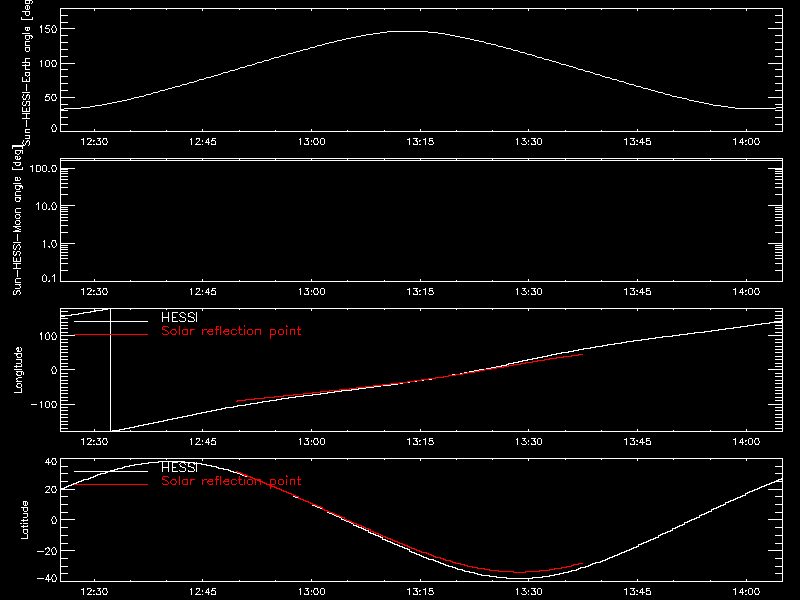This screenshot has height=600, width=800.
Task: Click the 13:15 time label under Latitude plot
Action: click(x=420, y=592)
